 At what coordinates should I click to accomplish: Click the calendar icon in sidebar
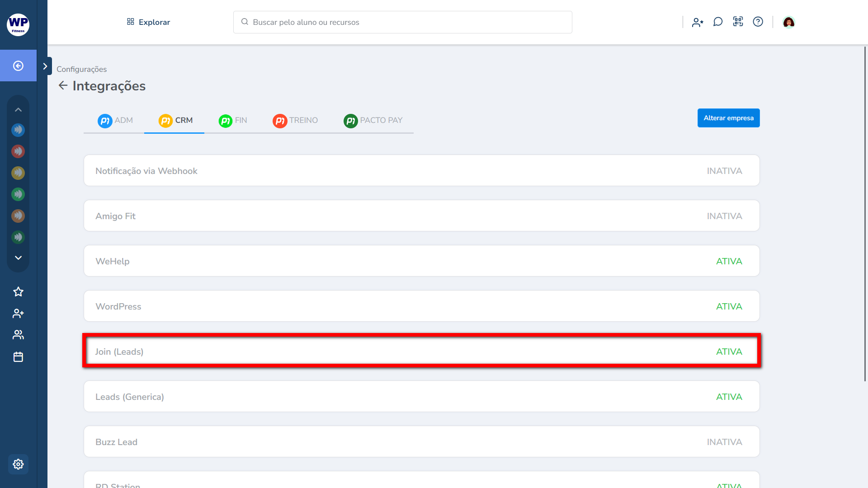18,357
